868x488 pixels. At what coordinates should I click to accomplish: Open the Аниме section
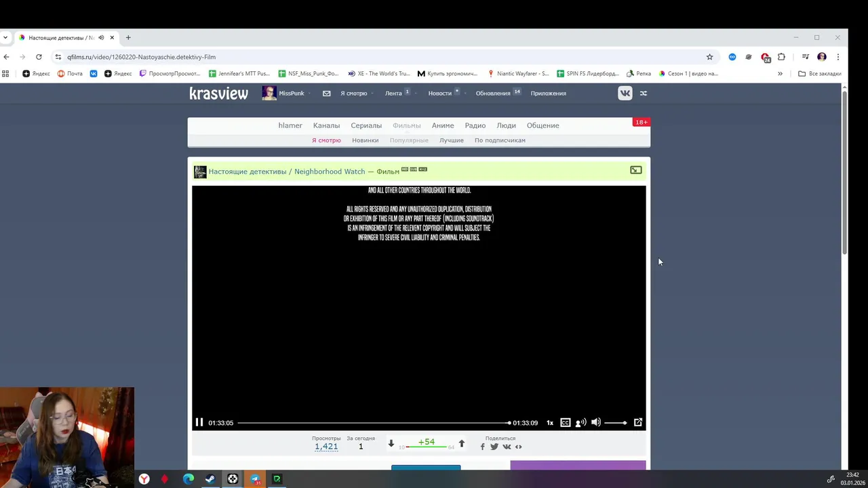(x=443, y=125)
